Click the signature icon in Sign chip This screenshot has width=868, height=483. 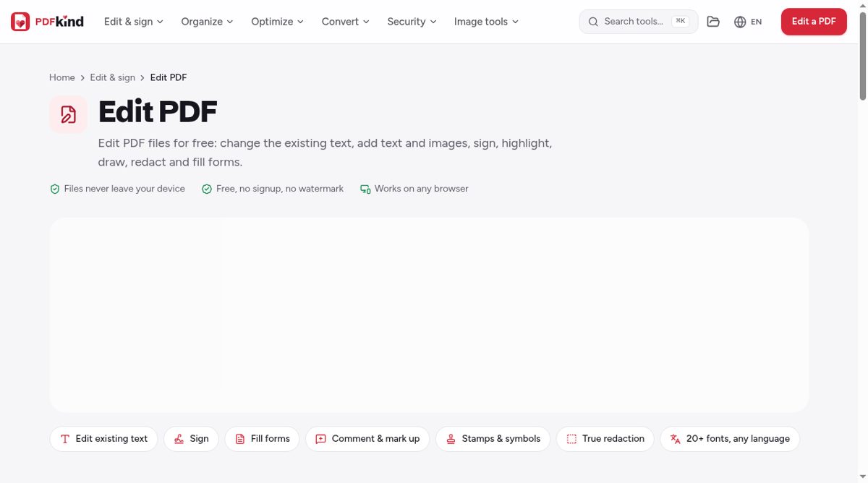pos(179,439)
